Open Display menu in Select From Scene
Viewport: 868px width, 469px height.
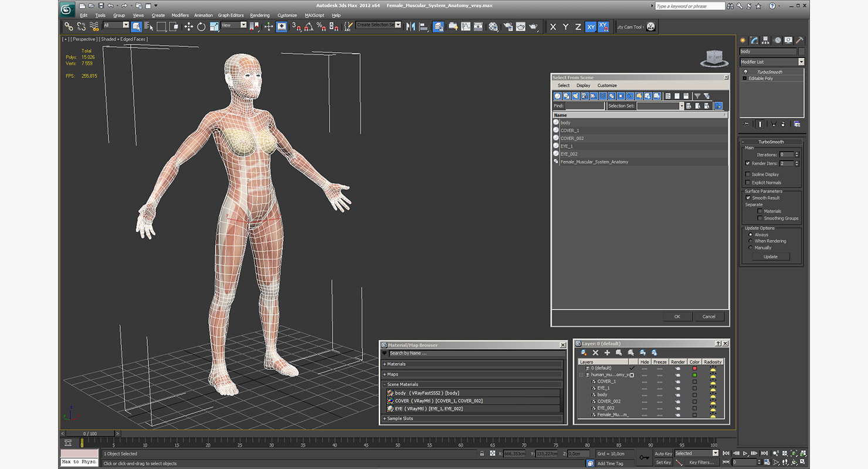(x=584, y=86)
